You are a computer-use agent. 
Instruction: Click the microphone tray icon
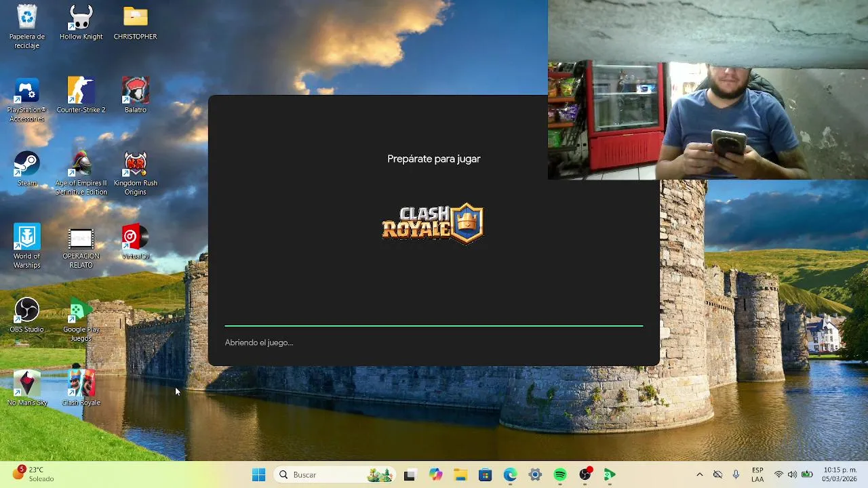[x=736, y=475]
